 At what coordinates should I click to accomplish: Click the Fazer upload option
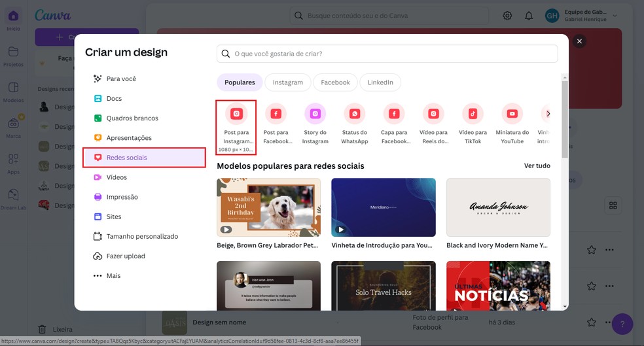tap(126, 256)
